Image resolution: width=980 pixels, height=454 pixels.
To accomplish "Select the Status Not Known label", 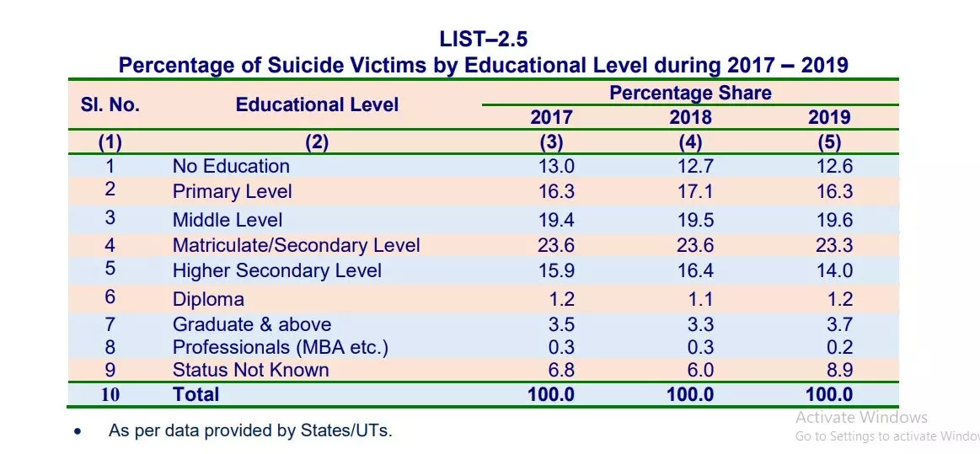I will 250,370.
